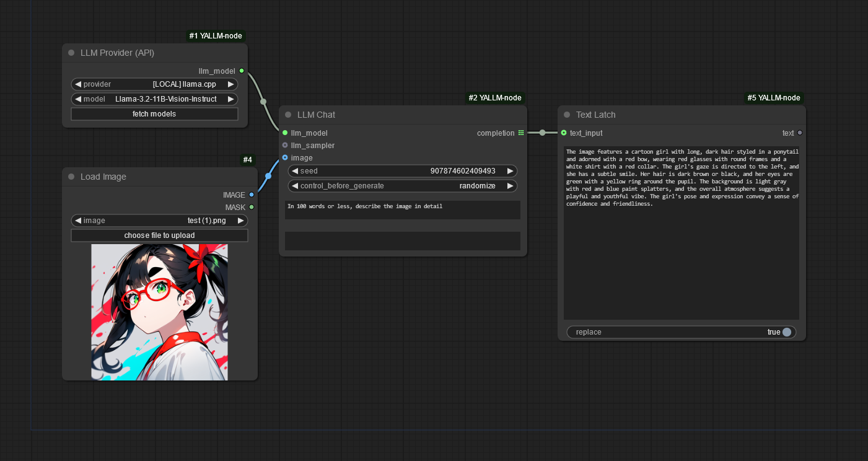Screen dimensions: 868x461
Task: Click the seed value field
Action: 403,171
